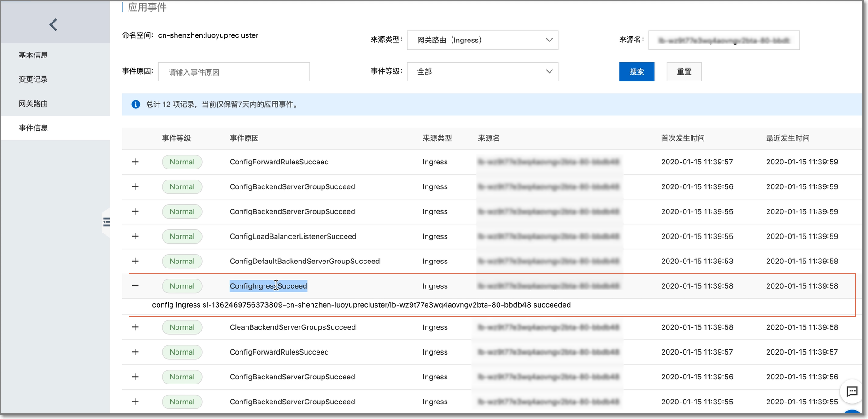Collapse the sidebar with the toggle handle

click(x=106, y=222)
